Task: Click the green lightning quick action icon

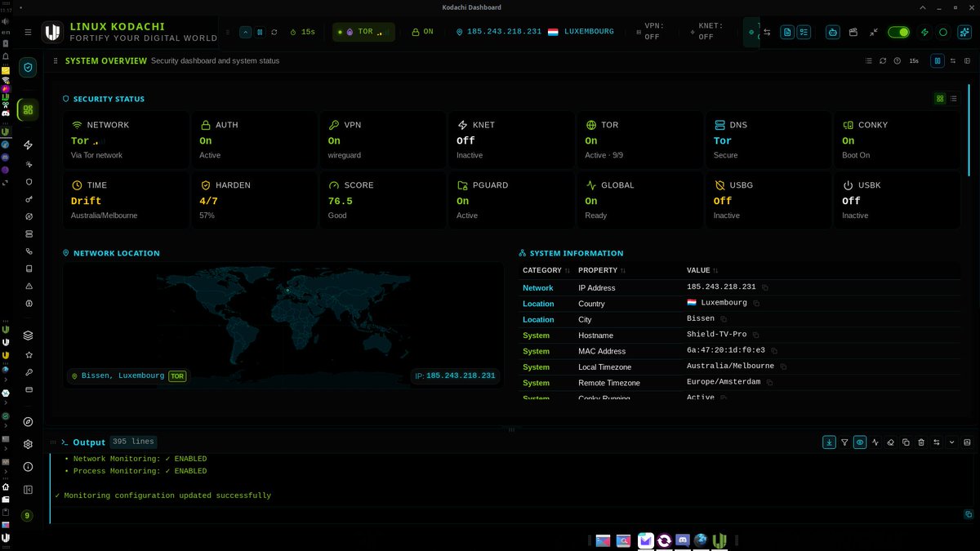Action: (x=924, y=32)
